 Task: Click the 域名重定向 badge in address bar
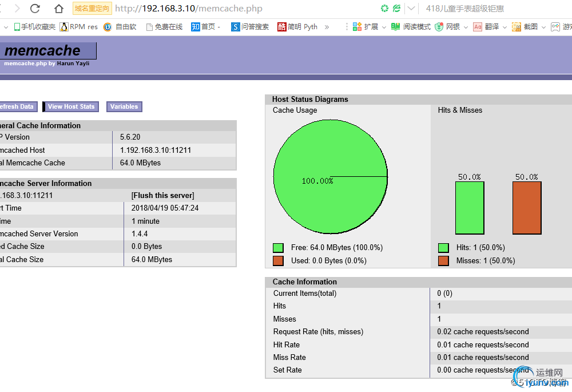click(92, 8)
